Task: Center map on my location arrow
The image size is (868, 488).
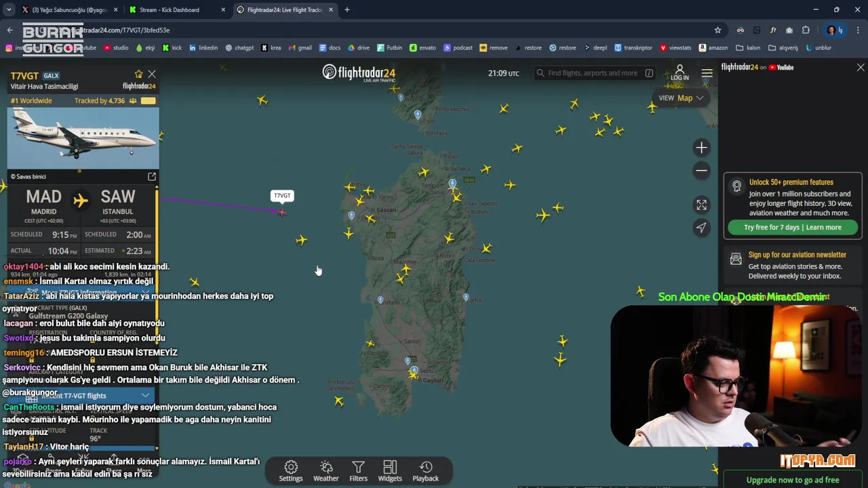Action: [x=701, y=228]
